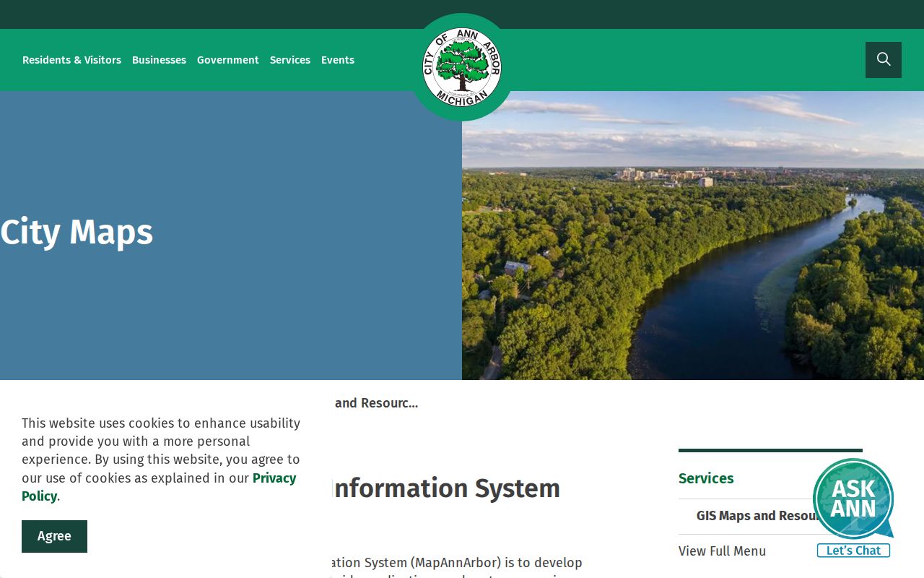Open the Businesses menu
The width and height of the screenshot is (924, 578).
click(x=159, y=60)
